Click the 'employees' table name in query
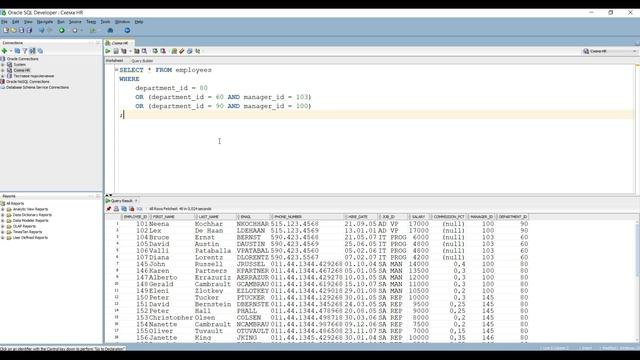The image size is (640, 360). click(193, 70)
